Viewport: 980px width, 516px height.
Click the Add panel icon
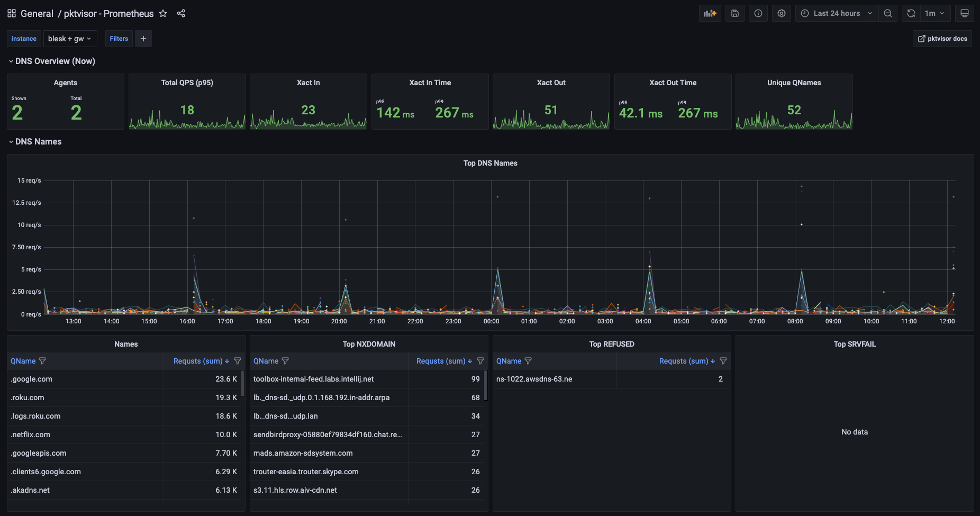[710, 13]
